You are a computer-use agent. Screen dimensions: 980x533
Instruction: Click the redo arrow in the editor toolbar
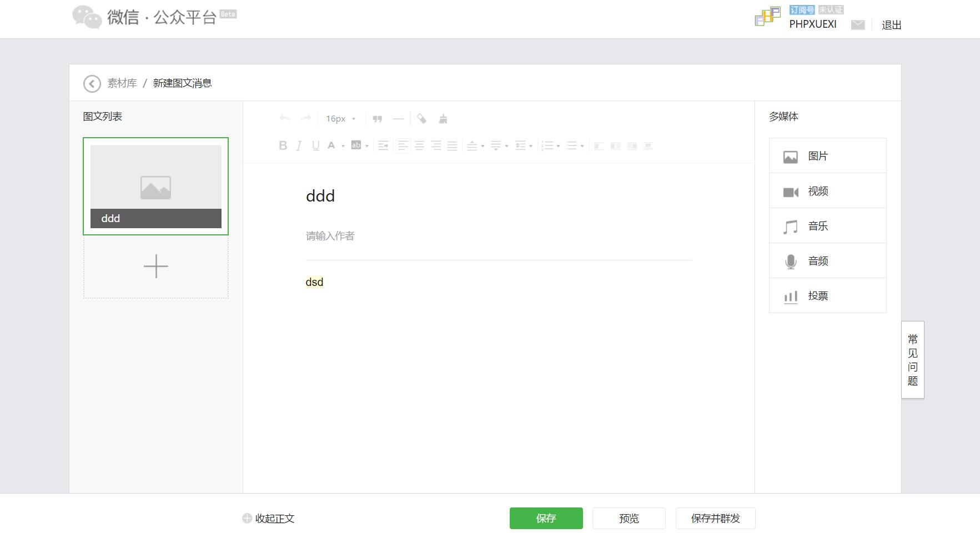[305, 118]
